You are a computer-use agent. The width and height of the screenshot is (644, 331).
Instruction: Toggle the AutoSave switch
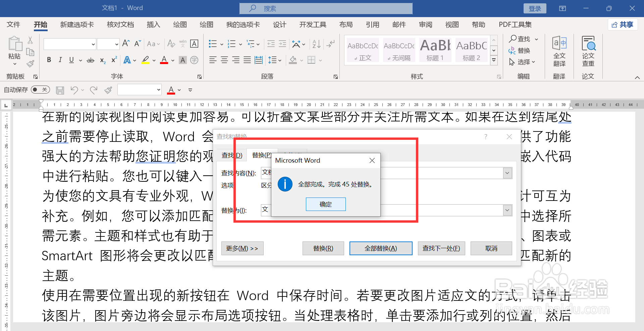point(40,90)
